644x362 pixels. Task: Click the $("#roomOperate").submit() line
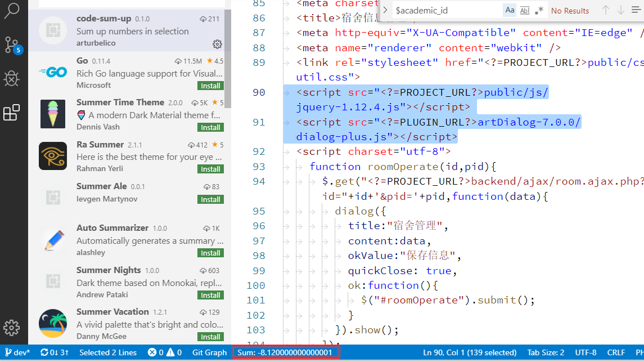click(x=448, y=301)
